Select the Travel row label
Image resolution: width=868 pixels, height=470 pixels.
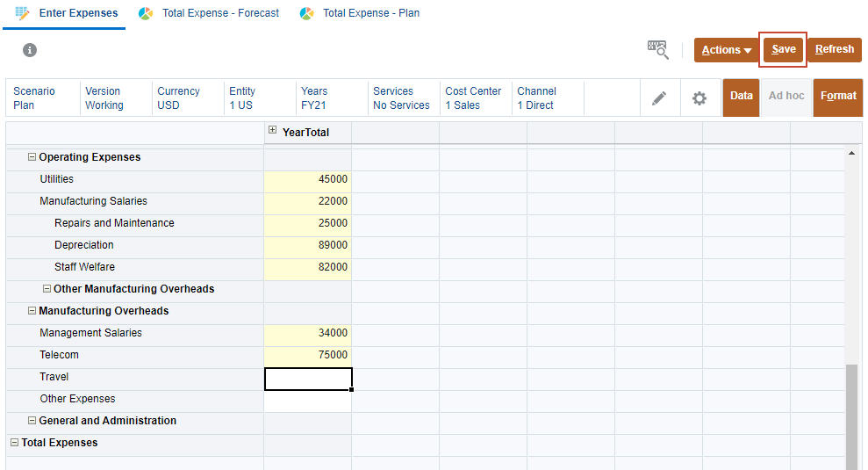click(x=54, y=377)
